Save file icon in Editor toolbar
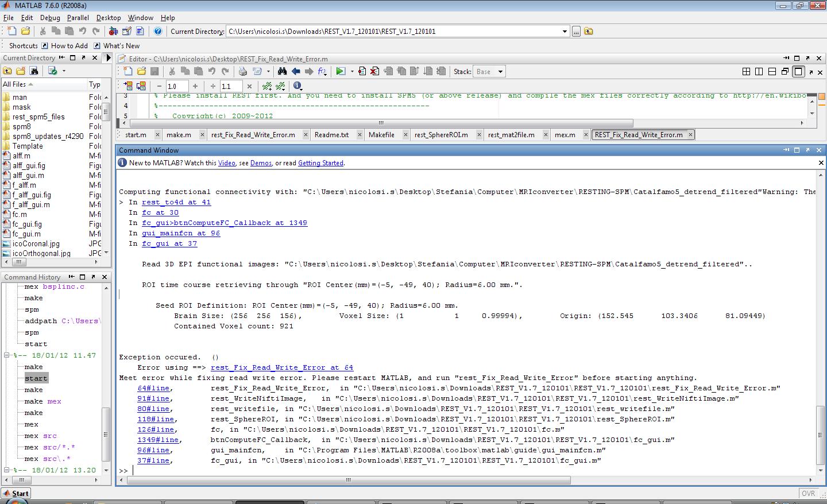The image size is (827, 504). coord(154,71)
